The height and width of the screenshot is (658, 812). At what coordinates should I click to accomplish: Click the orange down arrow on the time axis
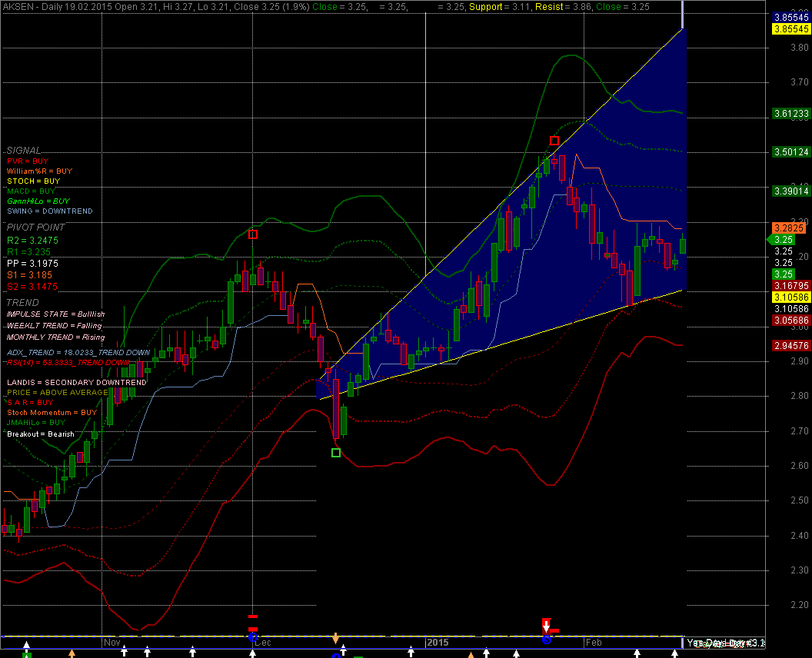coord(335,638)
